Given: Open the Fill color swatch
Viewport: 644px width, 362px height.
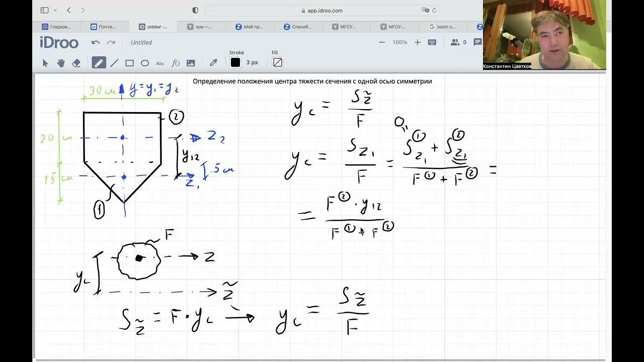Looking at the screenshot, I should (277, 62).
